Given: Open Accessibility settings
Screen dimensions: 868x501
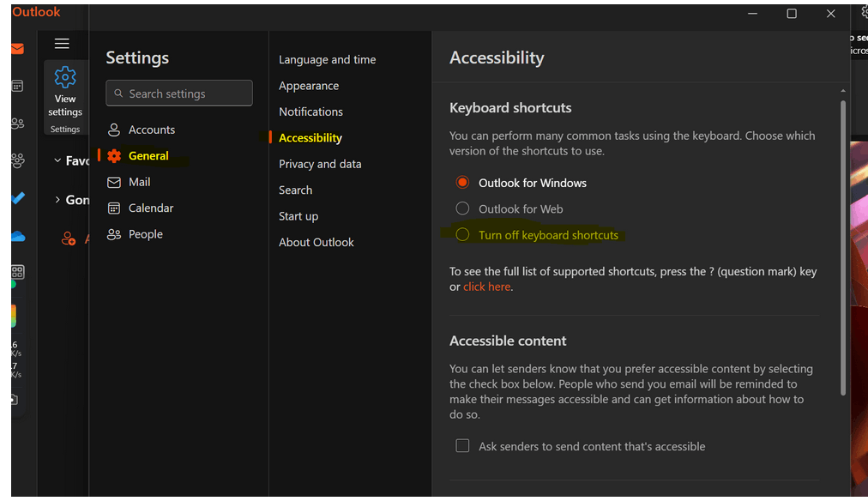Looking at the screenshot, I should (310, 138).
